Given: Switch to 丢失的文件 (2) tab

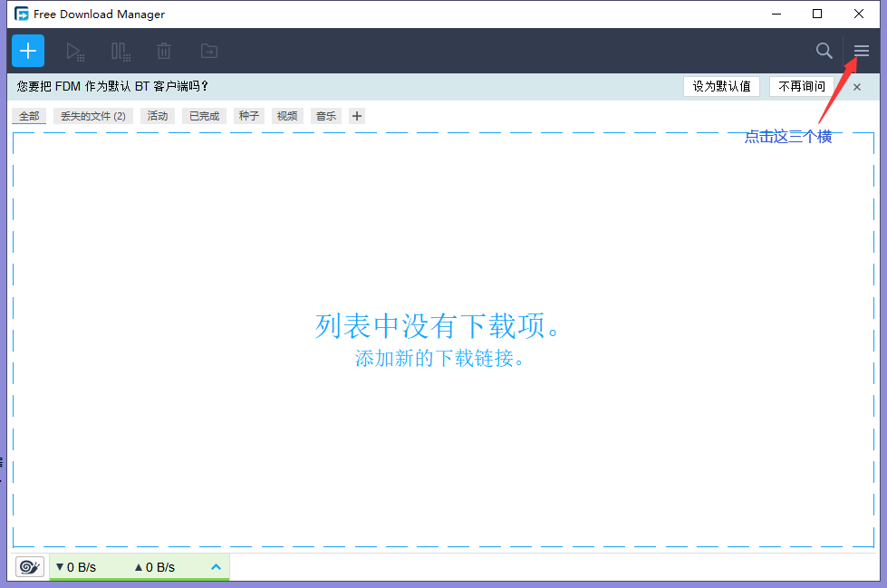Looking at the screenshot, I should (92, 116).
